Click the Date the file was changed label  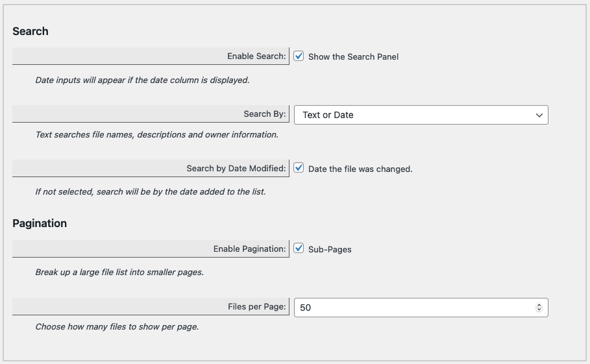pos(360,169)
